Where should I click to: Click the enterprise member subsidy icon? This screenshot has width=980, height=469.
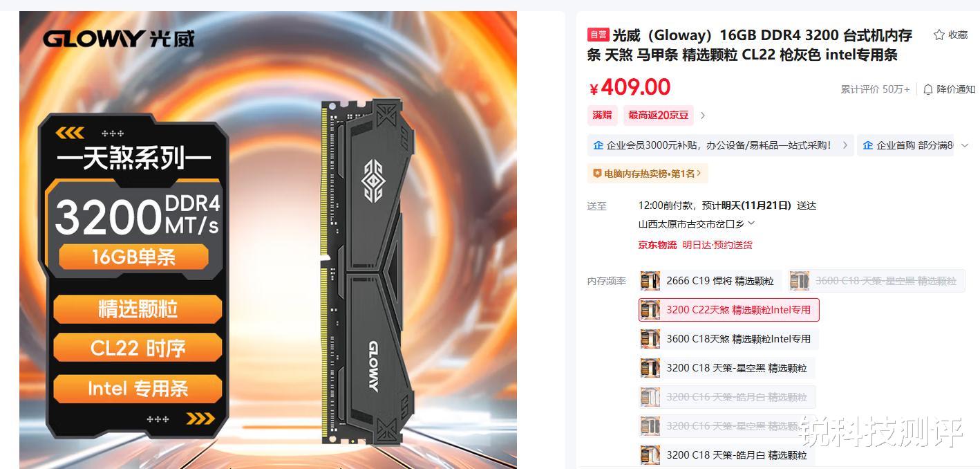(x=598, y=145)
